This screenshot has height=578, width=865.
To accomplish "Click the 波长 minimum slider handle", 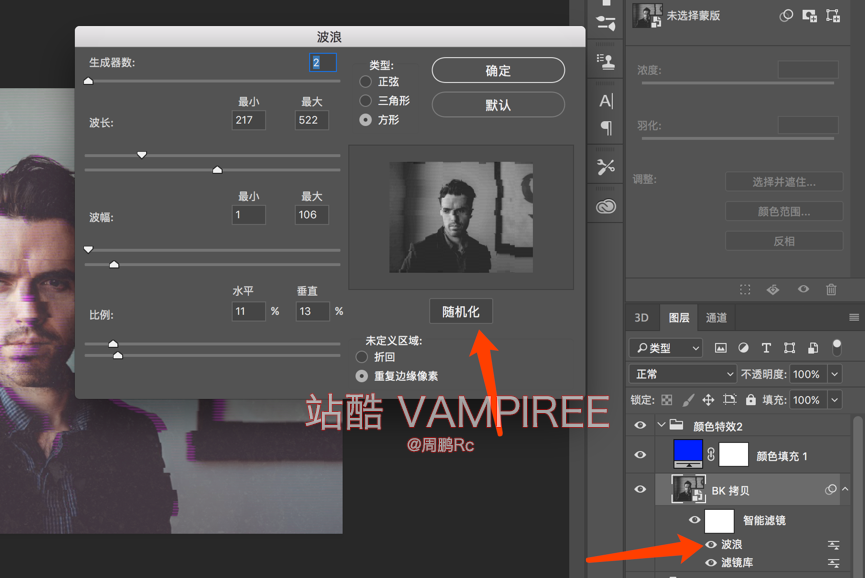I will 142,155.
